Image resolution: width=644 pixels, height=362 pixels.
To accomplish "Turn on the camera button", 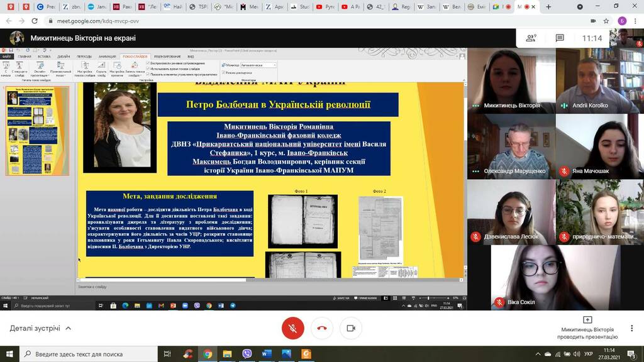I will click(x=351, y=328).
